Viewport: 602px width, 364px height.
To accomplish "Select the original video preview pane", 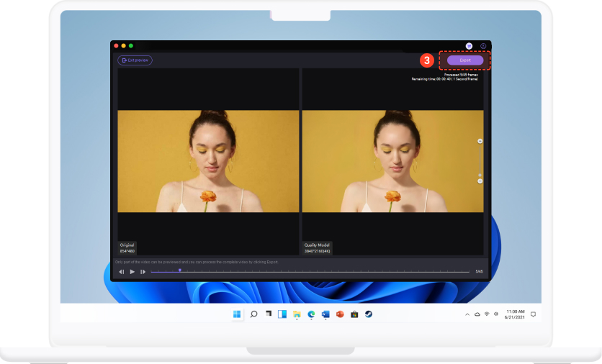I will [x=208, y=161].
